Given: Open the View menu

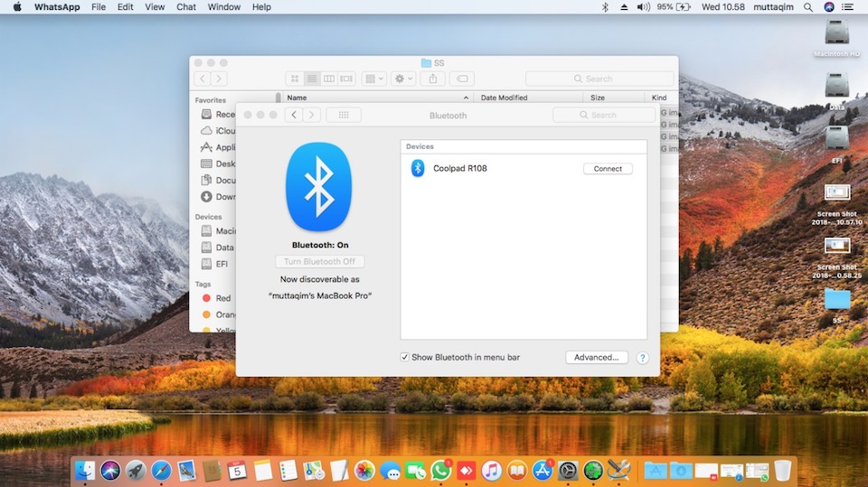Looking at the screenshot, I should point(155,7).
